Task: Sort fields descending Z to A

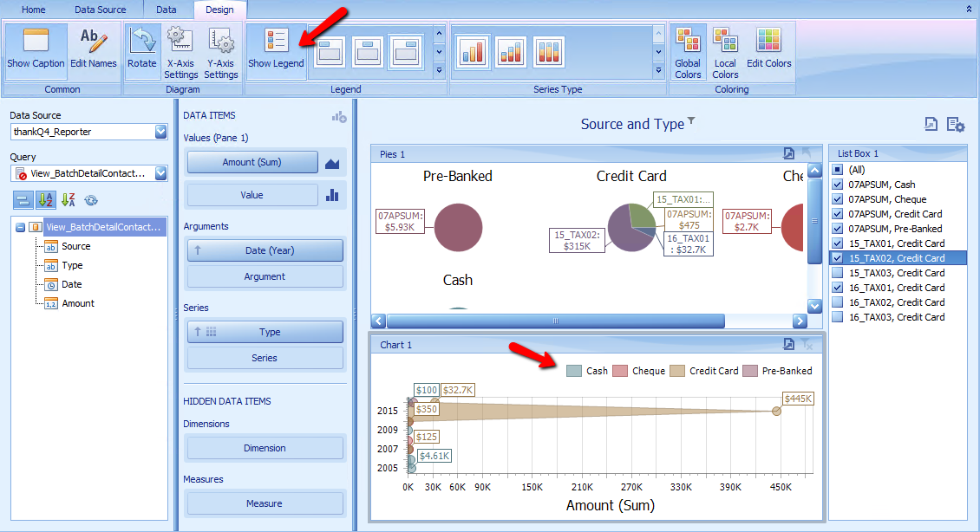Action: coord(69,200)
